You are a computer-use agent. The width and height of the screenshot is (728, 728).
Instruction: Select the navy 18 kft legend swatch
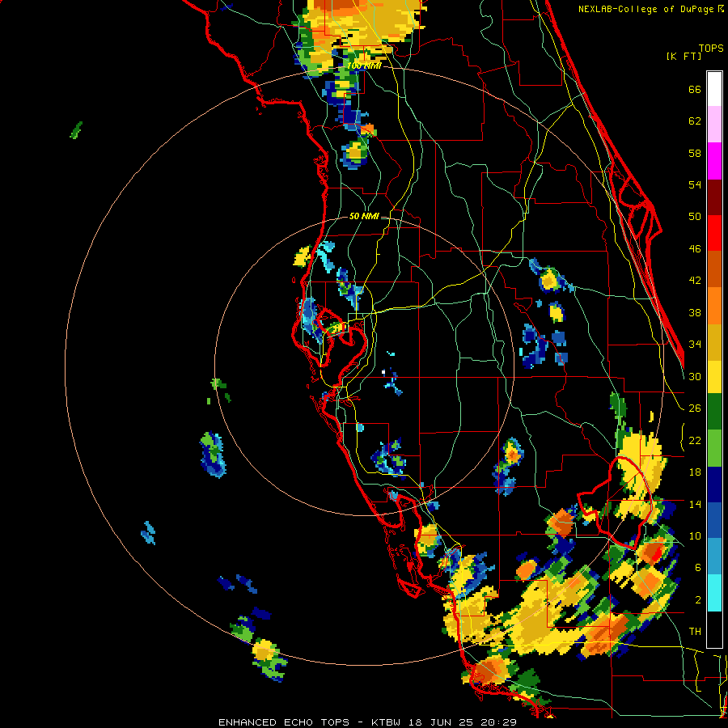click(714, 485)
